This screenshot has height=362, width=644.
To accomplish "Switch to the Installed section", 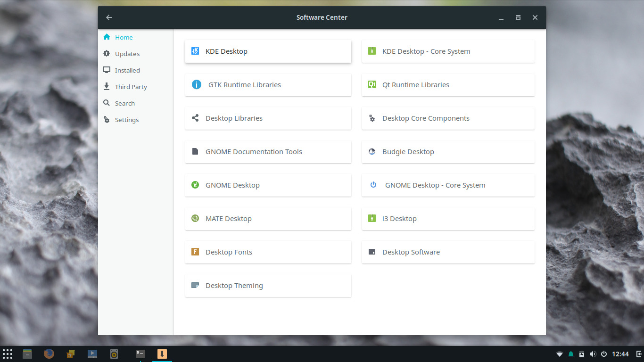I will [127, 70].
